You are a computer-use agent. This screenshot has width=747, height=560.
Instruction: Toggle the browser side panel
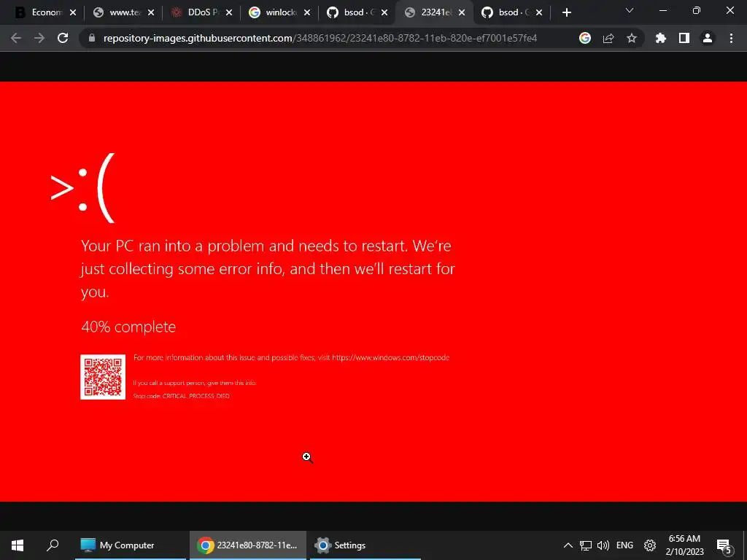[x=684, y=38]
